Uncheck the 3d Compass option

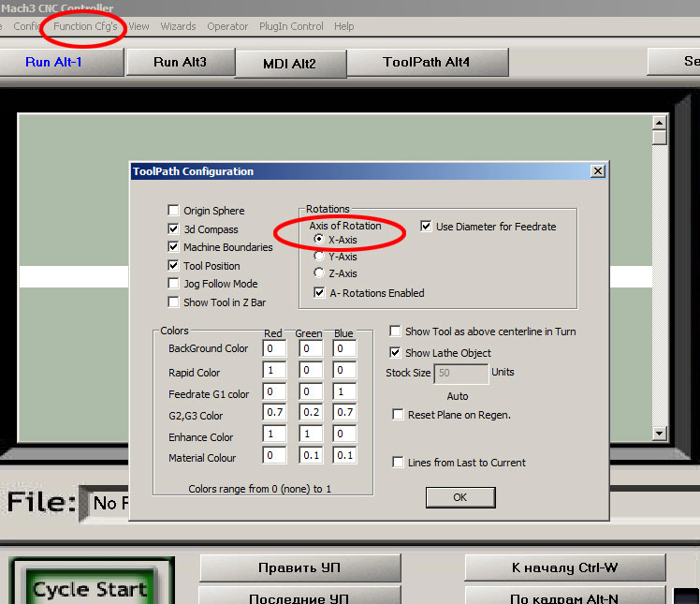point(173,229)
